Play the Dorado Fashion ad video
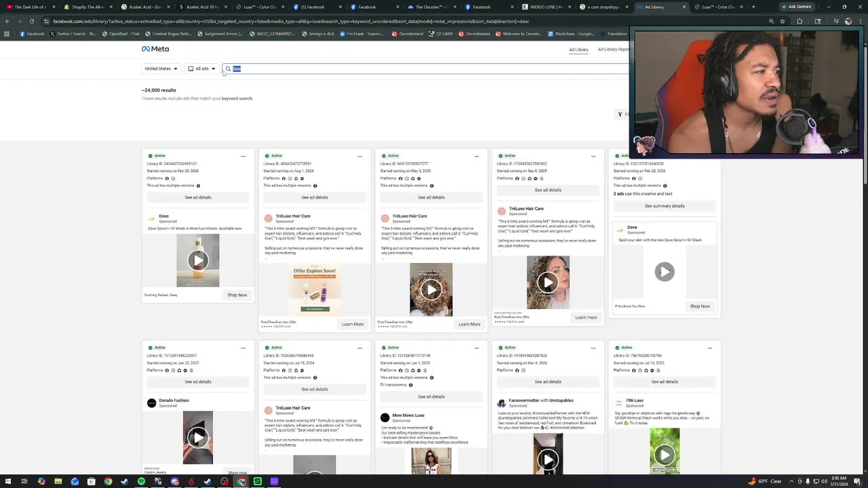Screen dimensions: 868x488 [x=198, y=438]
